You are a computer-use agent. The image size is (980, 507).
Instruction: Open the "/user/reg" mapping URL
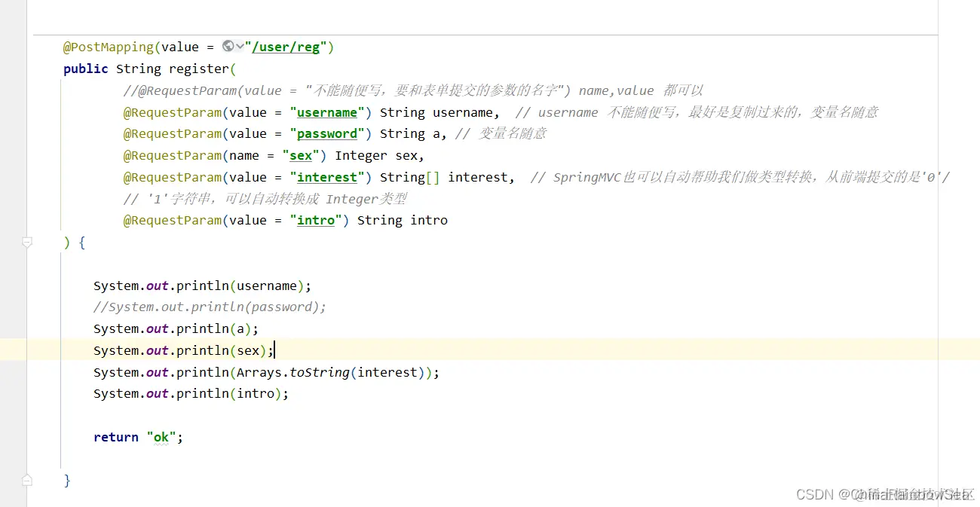point(286,47)
